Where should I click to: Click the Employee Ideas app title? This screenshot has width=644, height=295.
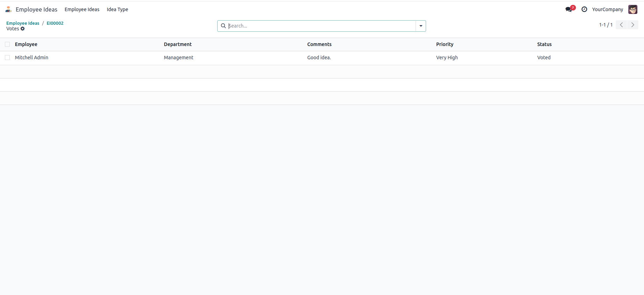pos(36,9)
